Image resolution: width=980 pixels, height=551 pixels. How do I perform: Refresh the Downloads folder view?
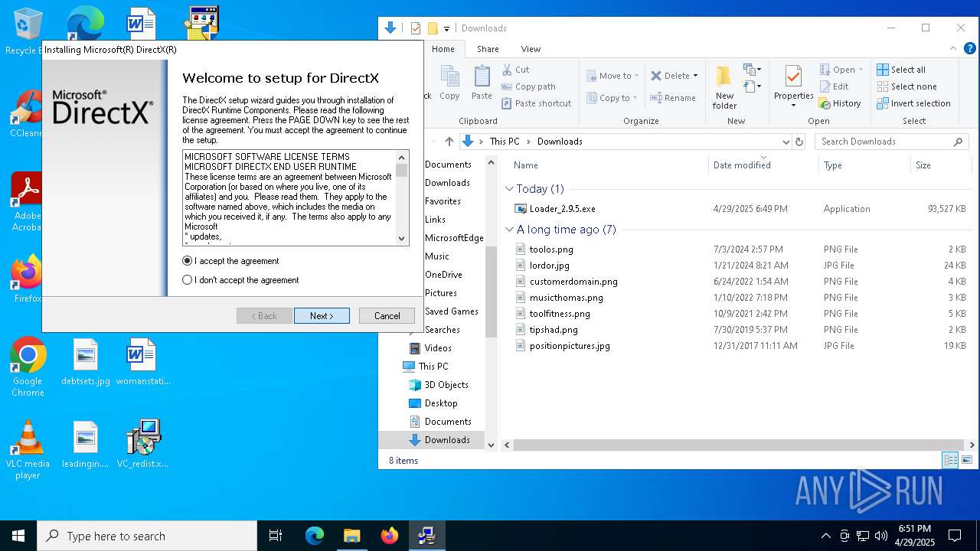click(x=799, y=142)
